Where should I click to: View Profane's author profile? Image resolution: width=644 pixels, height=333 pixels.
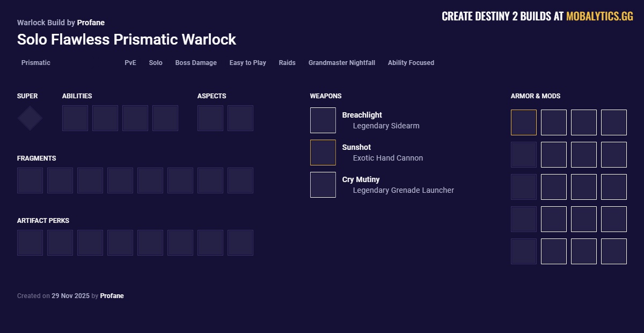(x=91, y=23)
